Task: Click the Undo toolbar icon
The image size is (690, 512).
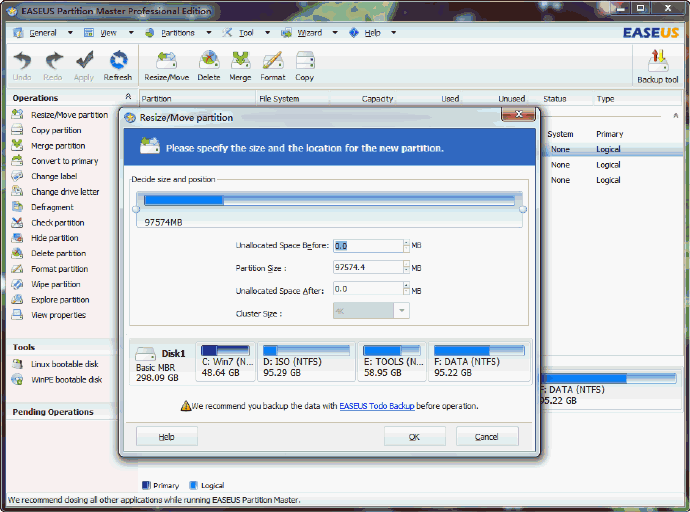Action: pyautogui.click(x=22, y=66)
